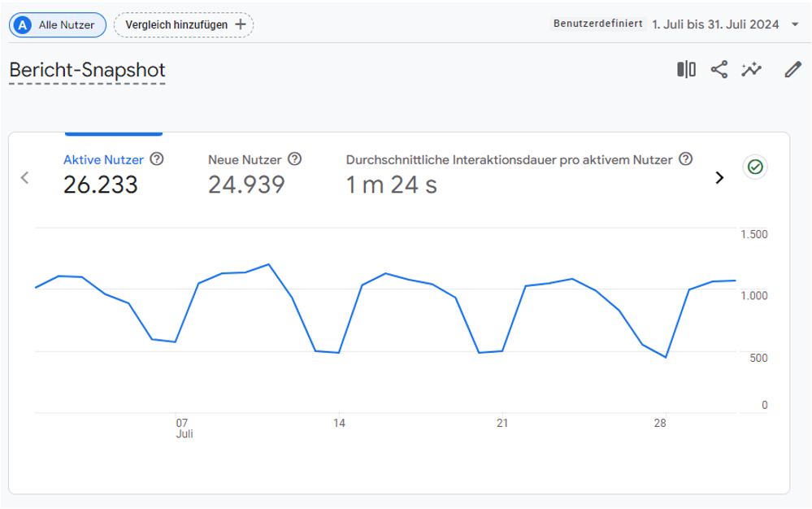Select Durchschnittliche Interaktionsdauer metric tab

509,160
